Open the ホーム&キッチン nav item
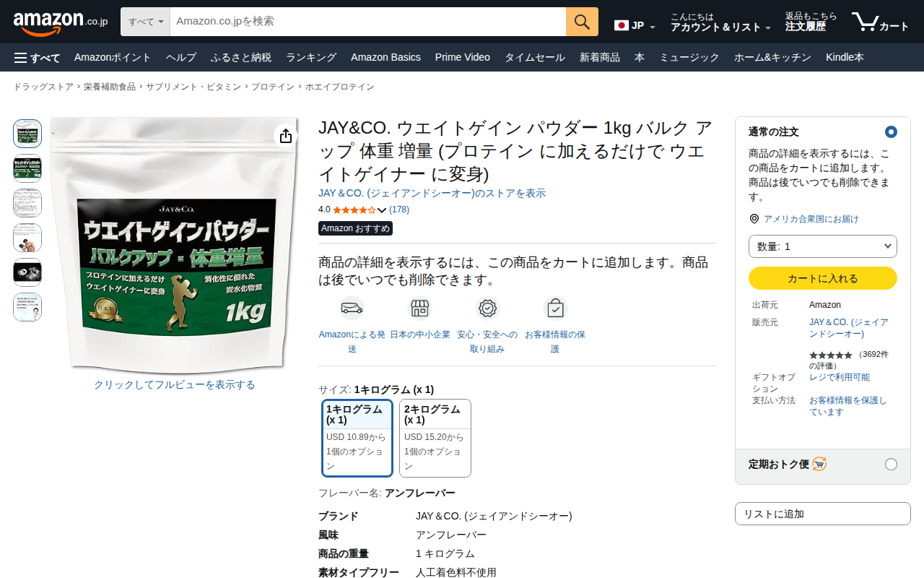This screenshot has width=924, height=578. click(x=772, y=57)
